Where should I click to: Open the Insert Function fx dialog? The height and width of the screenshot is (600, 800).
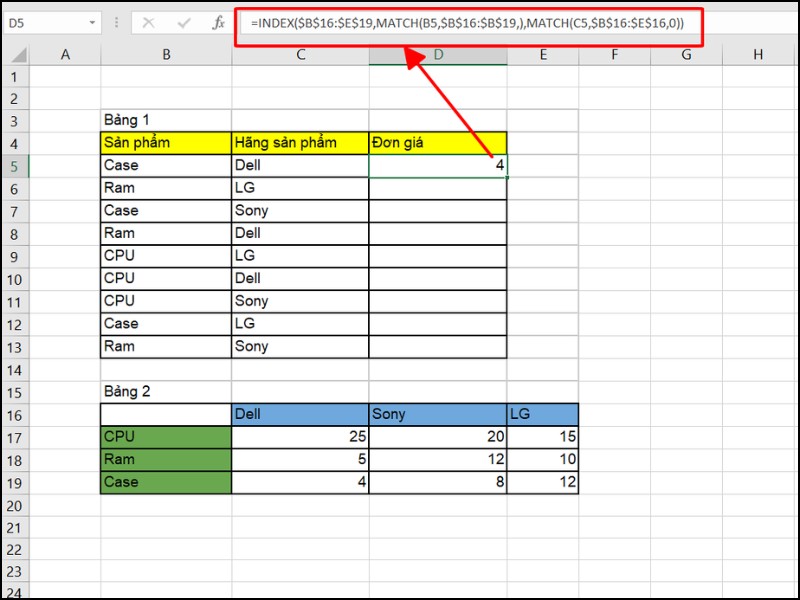[x=218, y=22]
